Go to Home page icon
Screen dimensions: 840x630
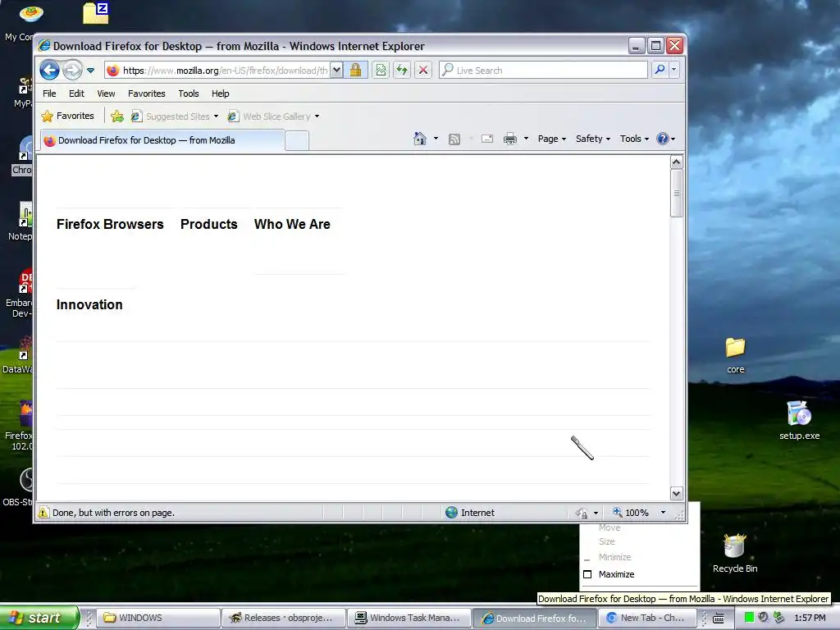click(419, 139)
